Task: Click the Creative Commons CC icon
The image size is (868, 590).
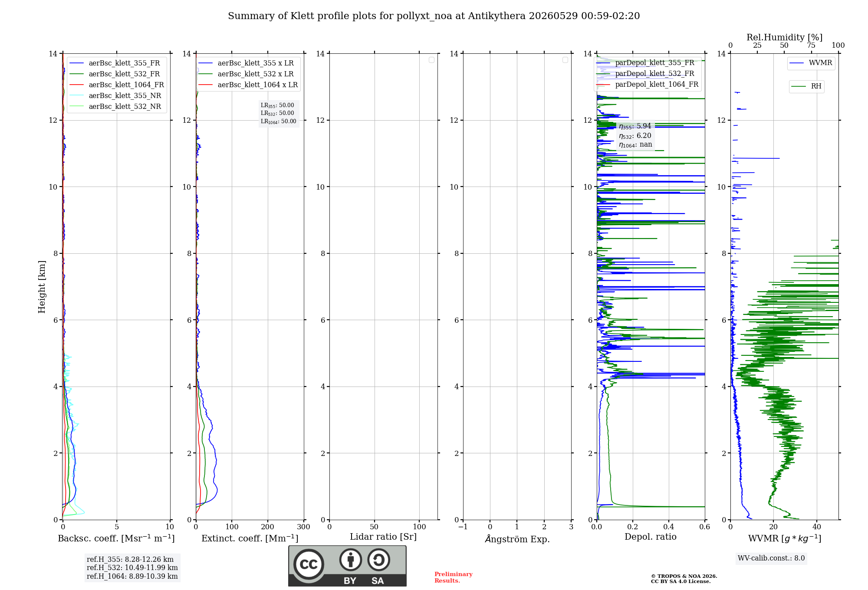Action: [309, 564]
